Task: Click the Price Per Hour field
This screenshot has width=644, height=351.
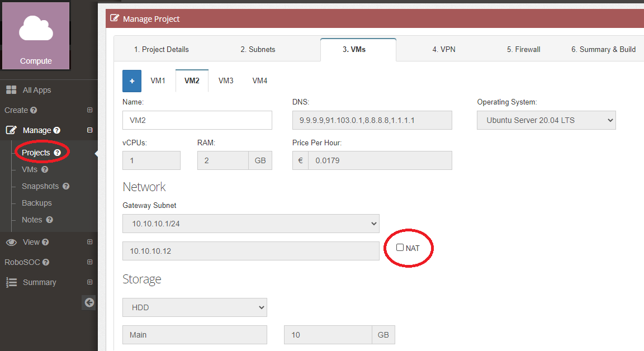Action: pos(380,160)
